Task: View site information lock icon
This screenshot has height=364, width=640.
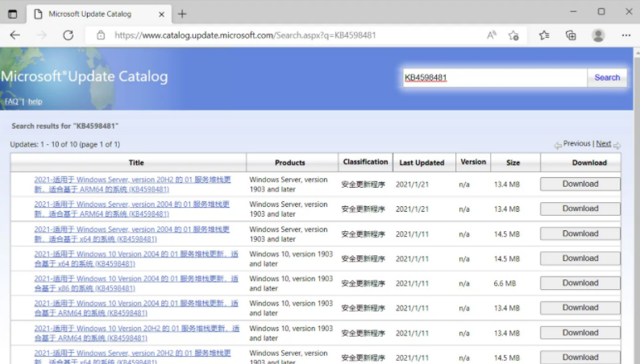Action: click(x=101, y=35)
